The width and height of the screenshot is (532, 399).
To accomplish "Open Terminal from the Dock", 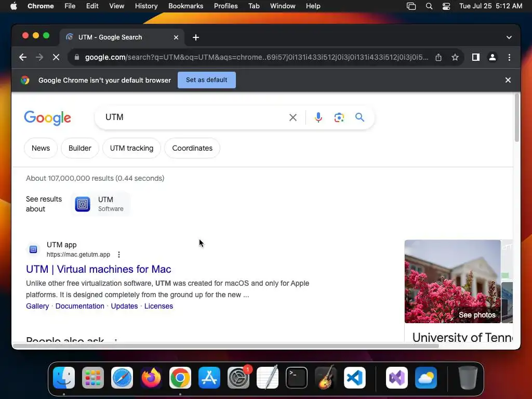I will (297, 378).
